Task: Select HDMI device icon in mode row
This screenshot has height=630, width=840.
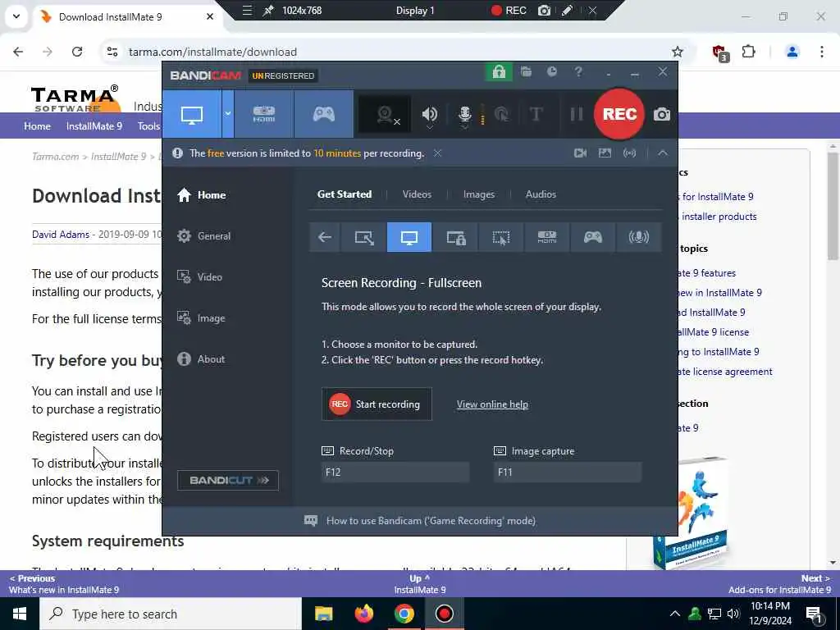Action: (546, 237)
